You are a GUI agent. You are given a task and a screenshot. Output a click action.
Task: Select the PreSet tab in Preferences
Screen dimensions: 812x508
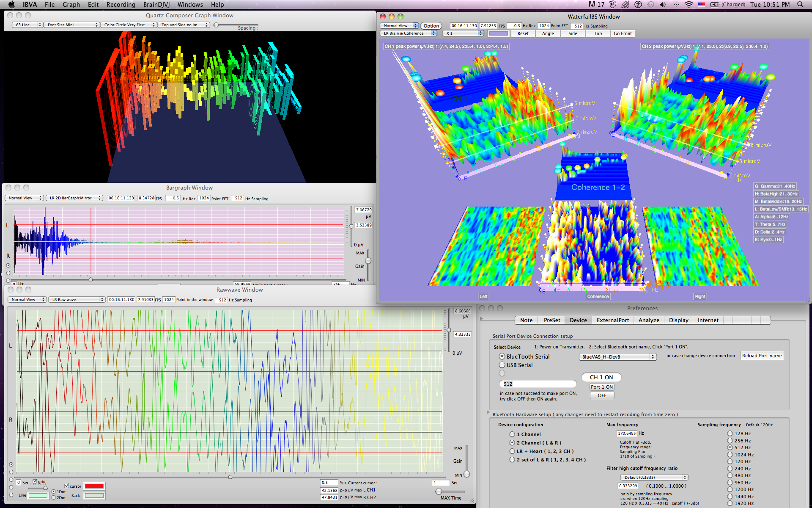point(552,320)
